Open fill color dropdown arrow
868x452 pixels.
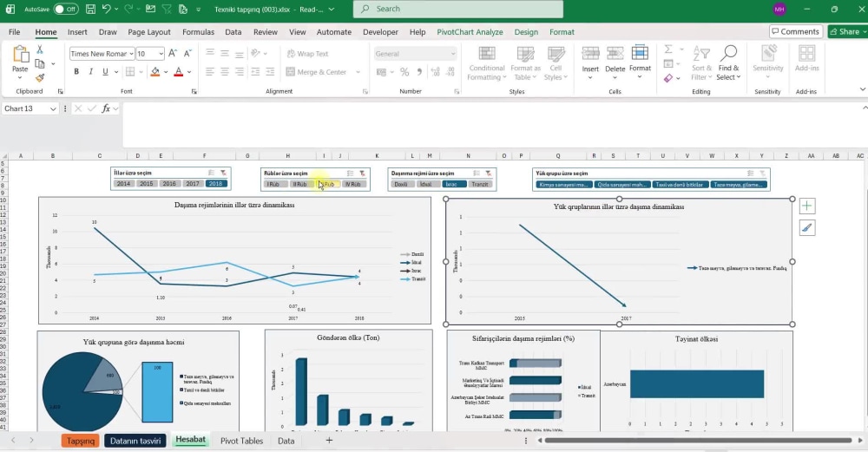166,72
